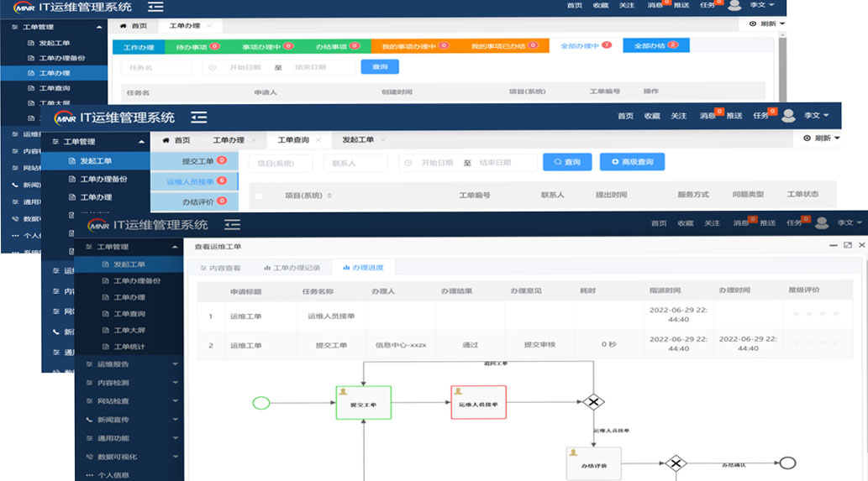Expand 新闻宣传 menu in front sidebar
Image resolution: width=868 pixels, height=481 pixels.
click(x=175, y=420)
